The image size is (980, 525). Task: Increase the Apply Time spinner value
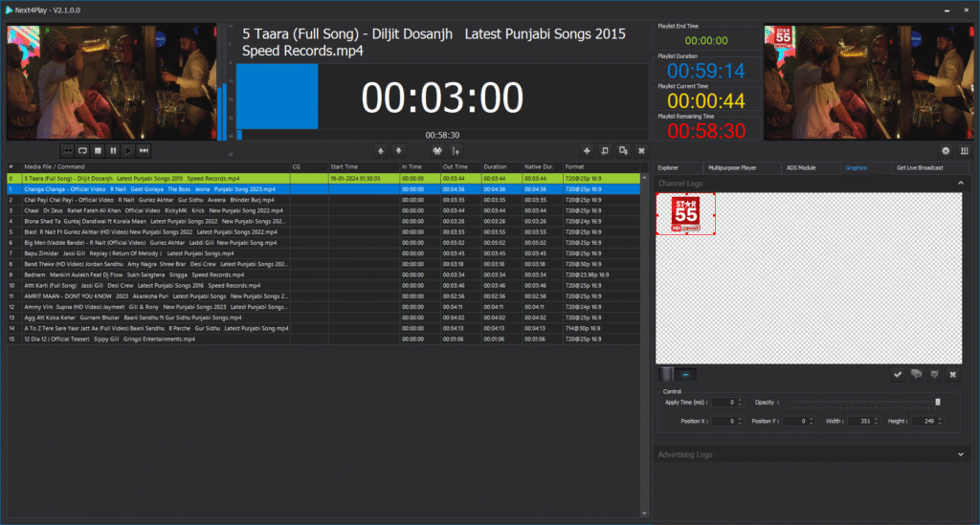click(740, 400)
